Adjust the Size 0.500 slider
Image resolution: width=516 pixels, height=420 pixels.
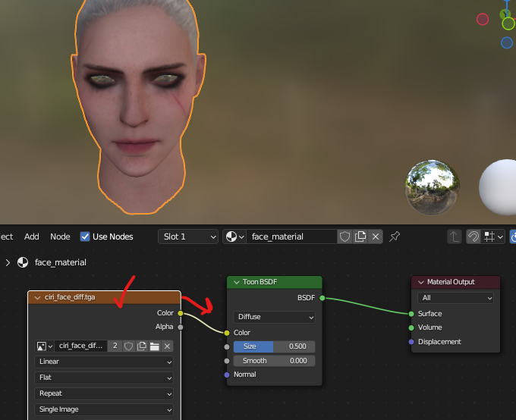(x=274, y=346)
